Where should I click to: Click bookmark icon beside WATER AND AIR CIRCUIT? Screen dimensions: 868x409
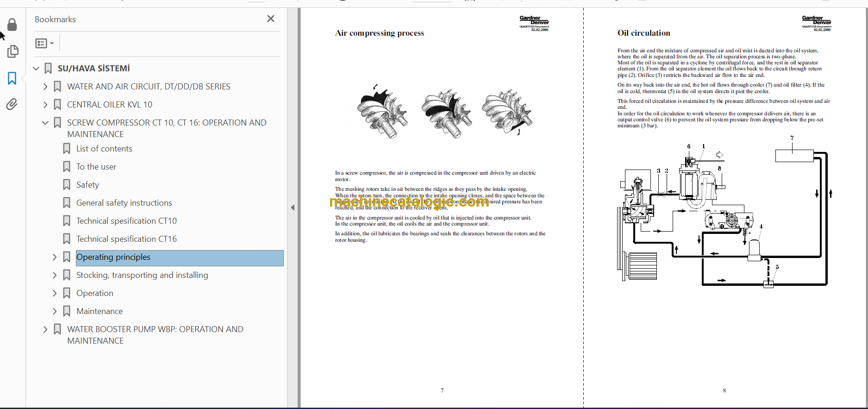coord(57,87)
